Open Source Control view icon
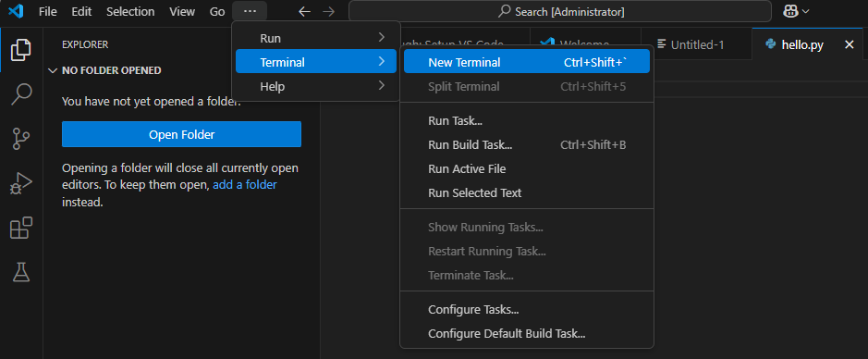This screenshot has height=359, width=868. tap(21, 139)
